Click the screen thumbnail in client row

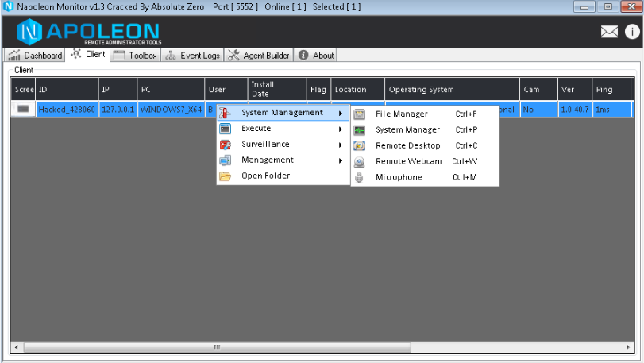23,109
